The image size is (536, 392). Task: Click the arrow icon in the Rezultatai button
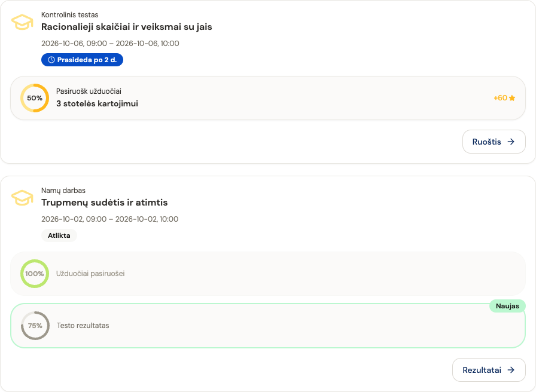tap(511, 370)
